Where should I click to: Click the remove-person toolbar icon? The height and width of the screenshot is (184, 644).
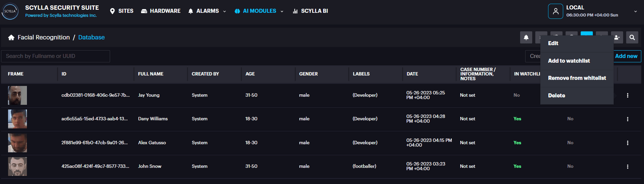(617, 38)
